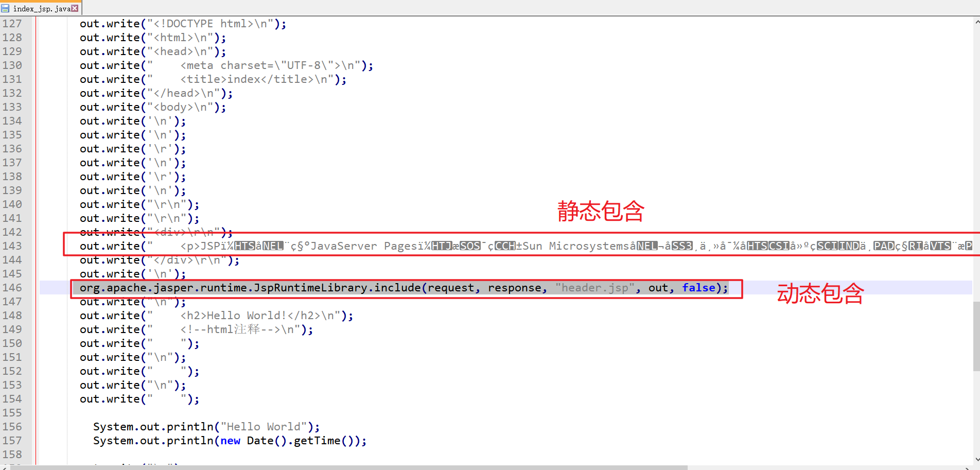980x470 pixels.
Task: Click line number 155 in the margin
Action: (12, 413)
